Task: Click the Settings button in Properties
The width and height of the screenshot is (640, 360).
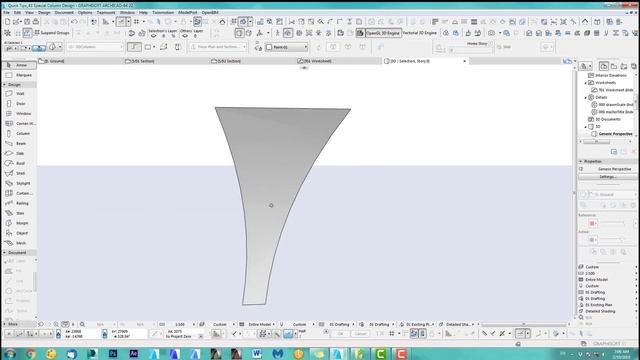Action: [x=607, y=177]
